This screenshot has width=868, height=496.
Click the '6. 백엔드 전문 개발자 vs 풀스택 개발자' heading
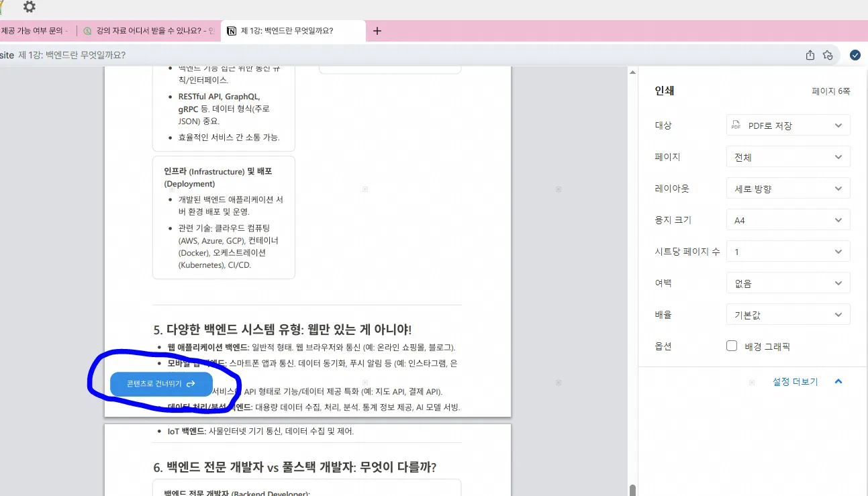pyautogui.click(x=295, y=467)
